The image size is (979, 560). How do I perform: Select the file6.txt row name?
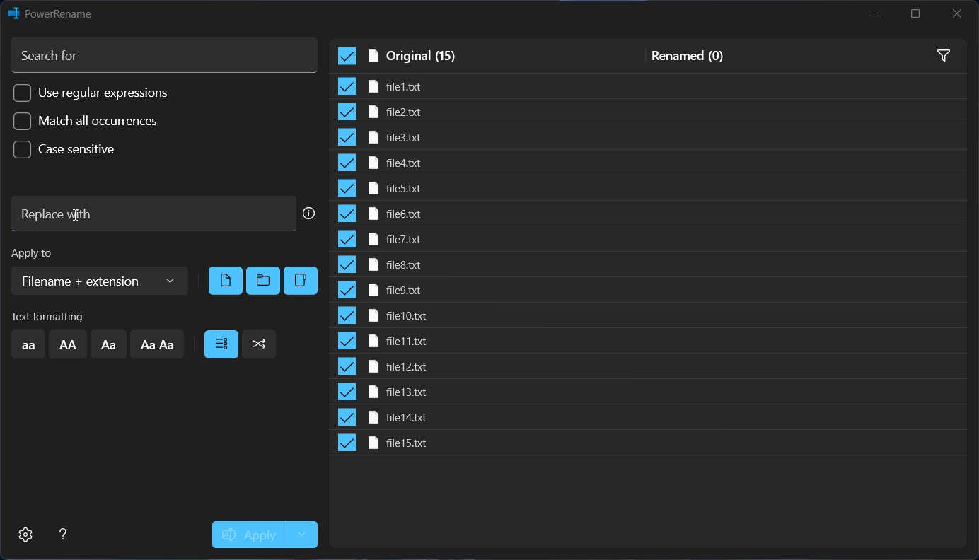[x=403, y=214]
